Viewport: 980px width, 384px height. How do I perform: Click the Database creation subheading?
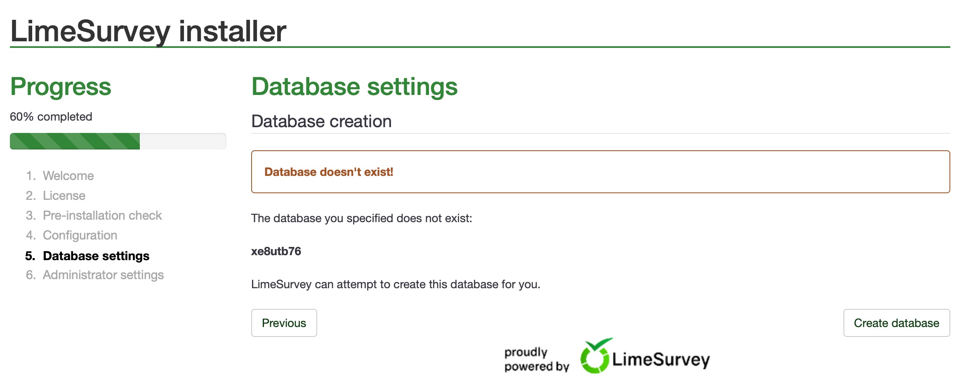(x=321, y=121)
